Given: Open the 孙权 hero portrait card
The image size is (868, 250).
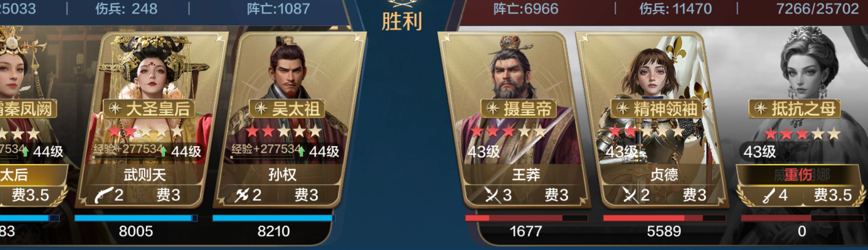Looking at the screenshot, I should tap(289, 118).
